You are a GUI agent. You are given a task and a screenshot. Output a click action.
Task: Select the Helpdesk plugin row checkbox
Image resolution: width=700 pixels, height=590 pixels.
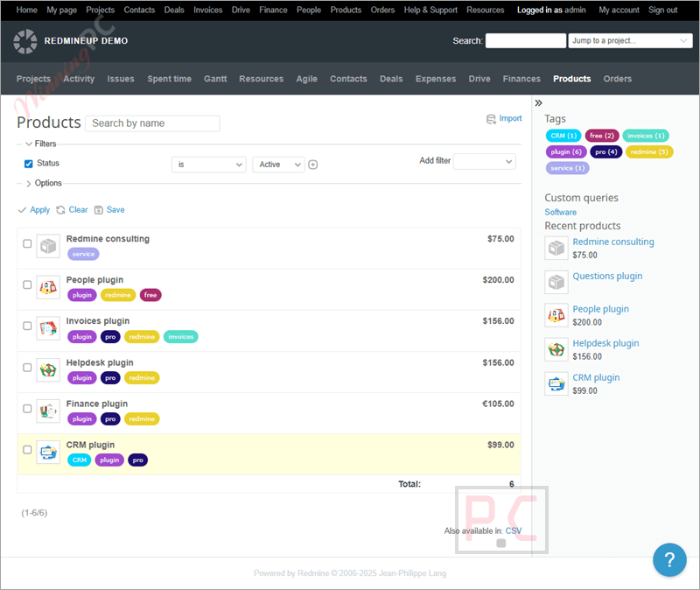tap(27, 368)
